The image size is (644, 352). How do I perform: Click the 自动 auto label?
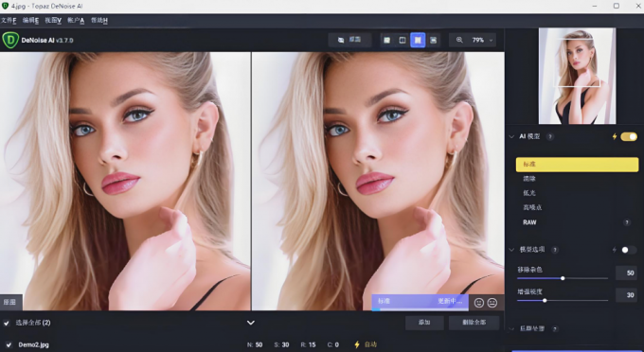coord(370,344)
